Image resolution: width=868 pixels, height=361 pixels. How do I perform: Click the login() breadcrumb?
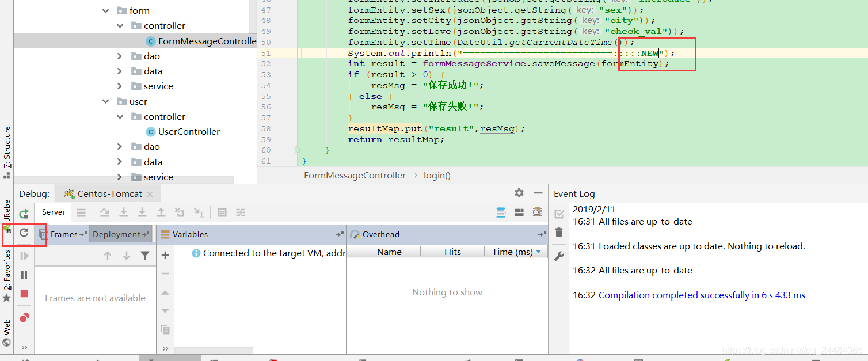coord(437,175)
